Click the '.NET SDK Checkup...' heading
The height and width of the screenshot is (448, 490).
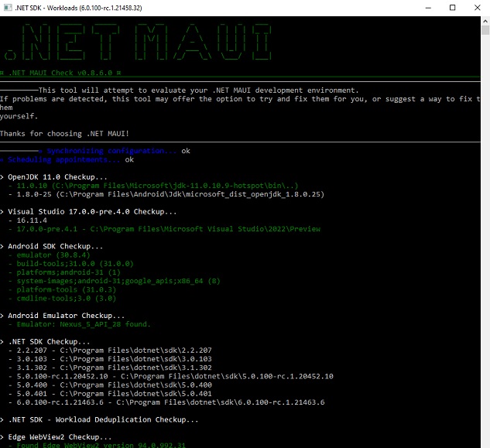tap(45, 342)
